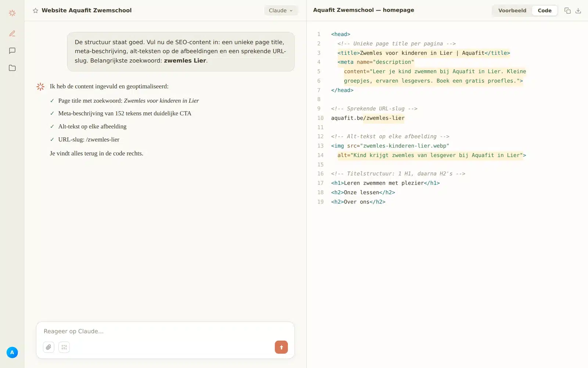Attach a file with the paperclip icon
This screenshot has width=588, height=368.
(x=49, y=347)
